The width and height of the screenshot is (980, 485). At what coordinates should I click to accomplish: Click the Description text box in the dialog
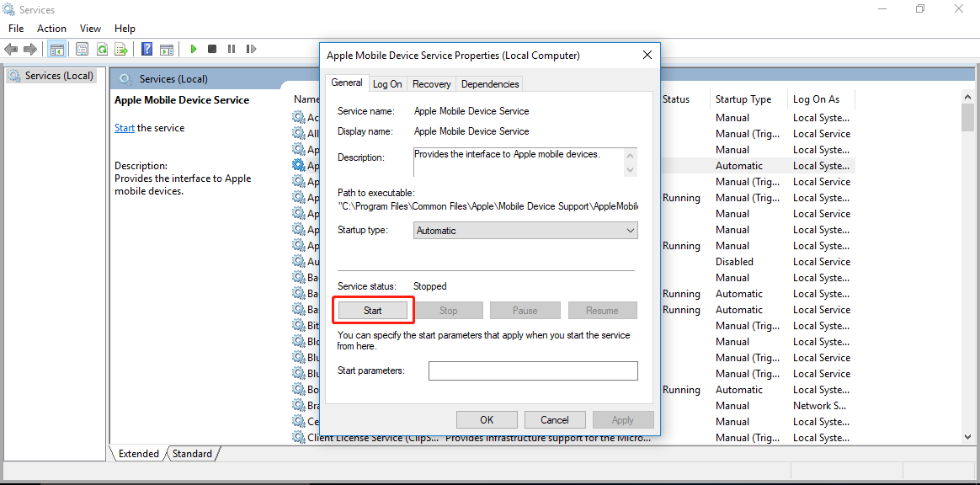pos(518,162)
